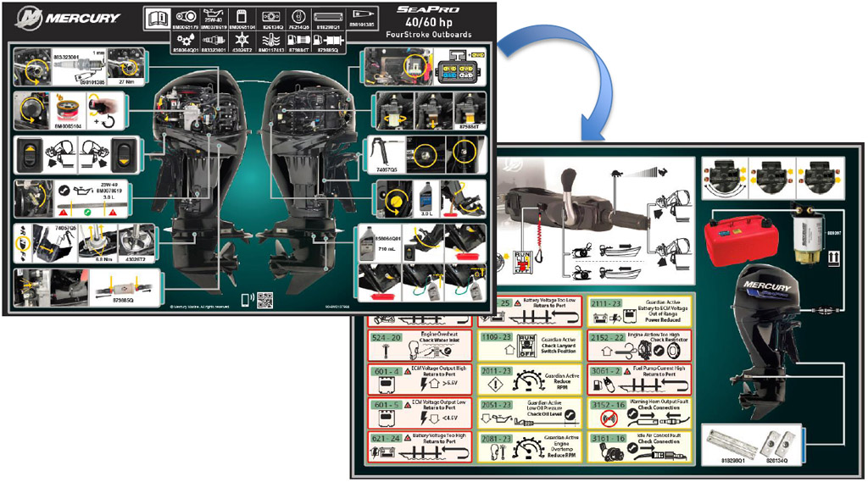Click fault code 621-24 Battery Voltage High
The height and width of the screenshot is (482, 868).
tap(420, 447)
